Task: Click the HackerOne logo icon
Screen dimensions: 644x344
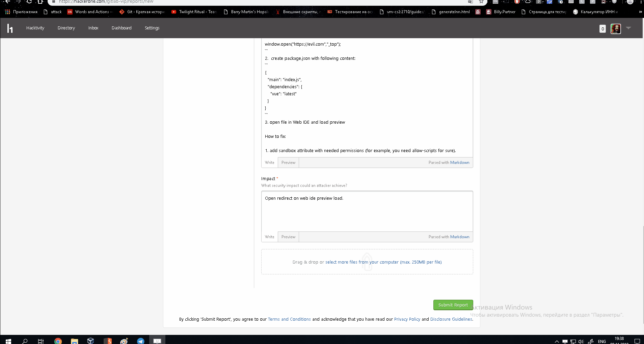Action: point(10,28)
